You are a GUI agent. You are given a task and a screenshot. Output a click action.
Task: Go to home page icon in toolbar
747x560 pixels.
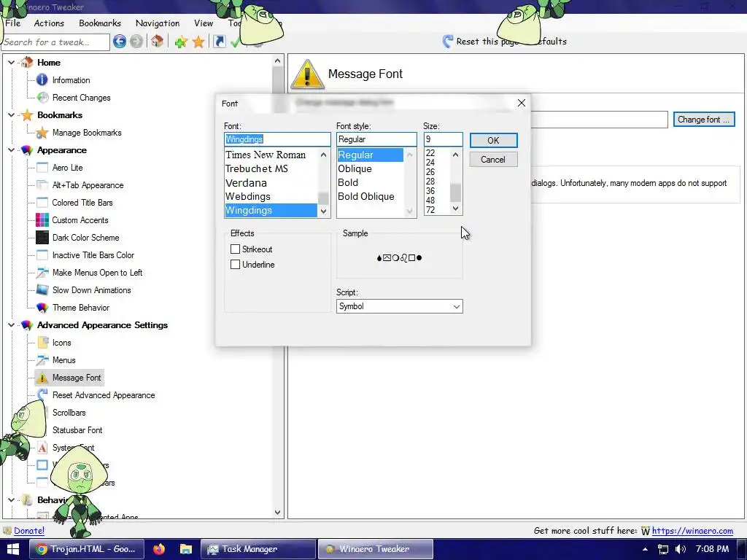coord(158,42)
